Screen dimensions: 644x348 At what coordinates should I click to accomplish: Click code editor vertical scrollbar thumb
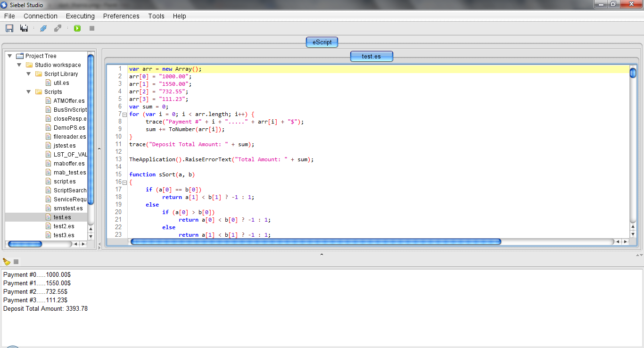pos(633,73)
